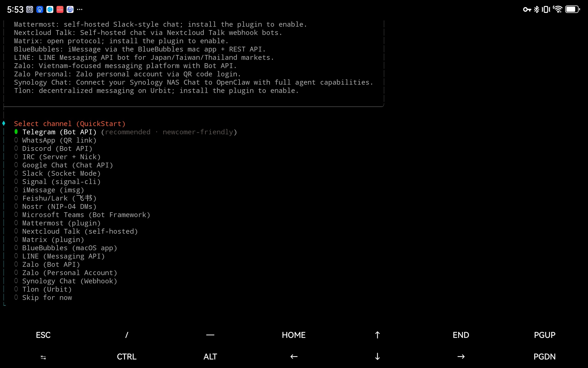The width and height of the screenshot is (588, 368).
Task: Click the "Mattermost: self-hosted Slack-style chat" line
Action: click(x=161, y=24)
